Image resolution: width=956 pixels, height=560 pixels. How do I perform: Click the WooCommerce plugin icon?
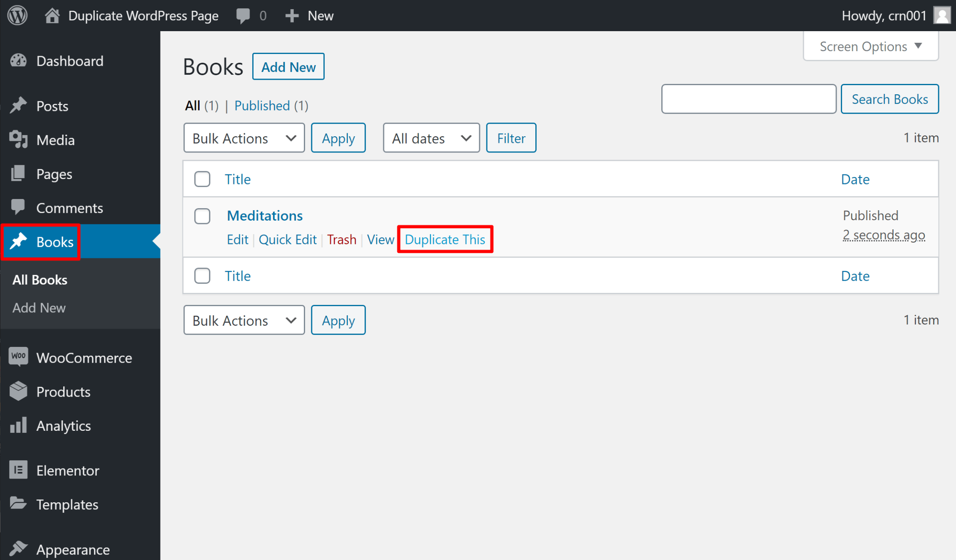(x=18, y=357)
